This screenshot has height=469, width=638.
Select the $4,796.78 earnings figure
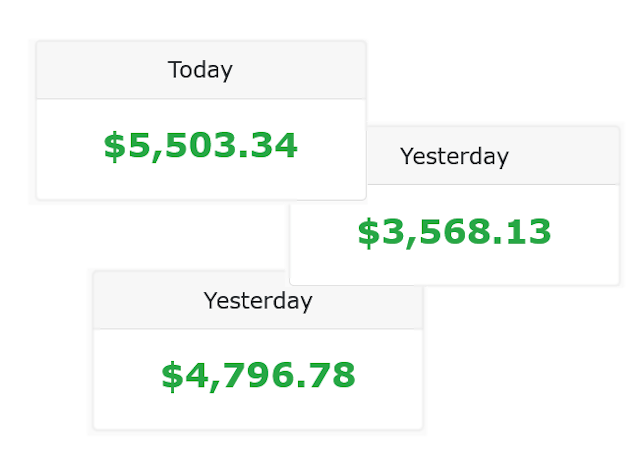coord(258,375)
